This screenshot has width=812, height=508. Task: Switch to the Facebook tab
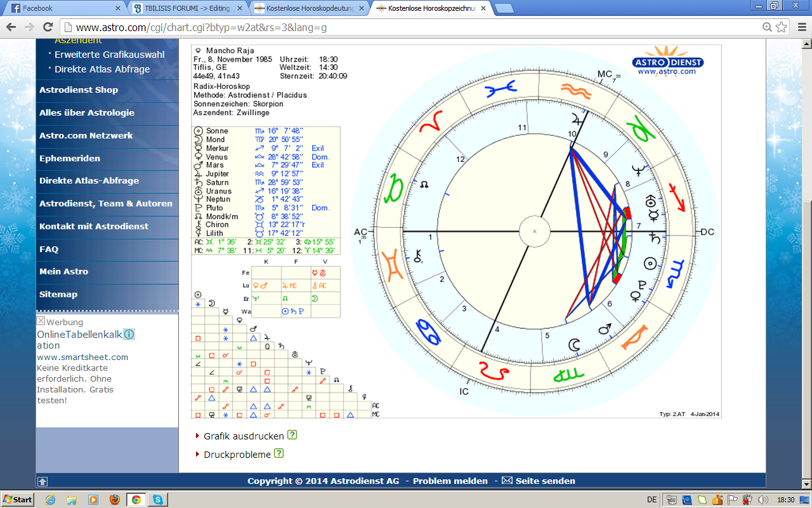point(62,8)
